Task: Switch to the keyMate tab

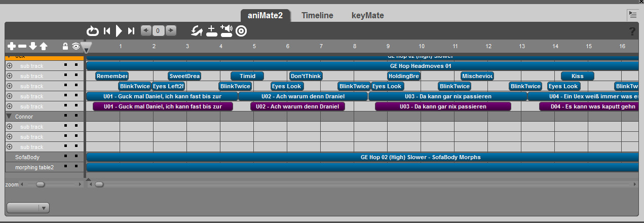Action: click(x=367, y=16)
